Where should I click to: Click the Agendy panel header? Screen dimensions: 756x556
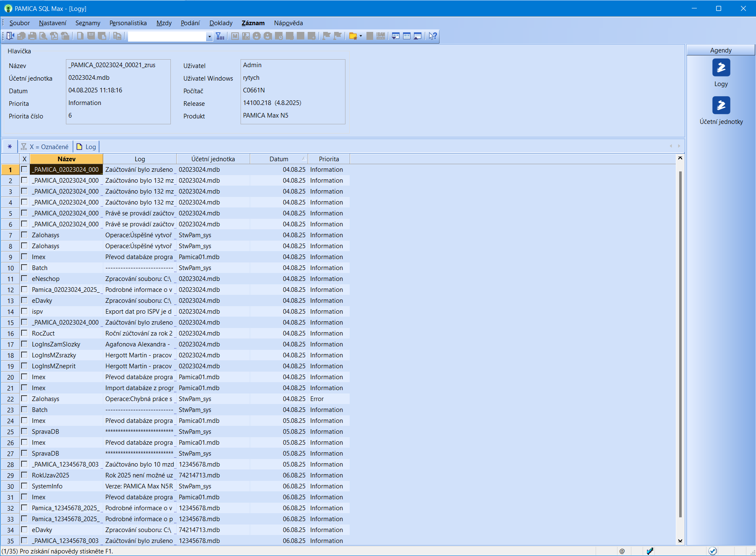pos(720,50)
